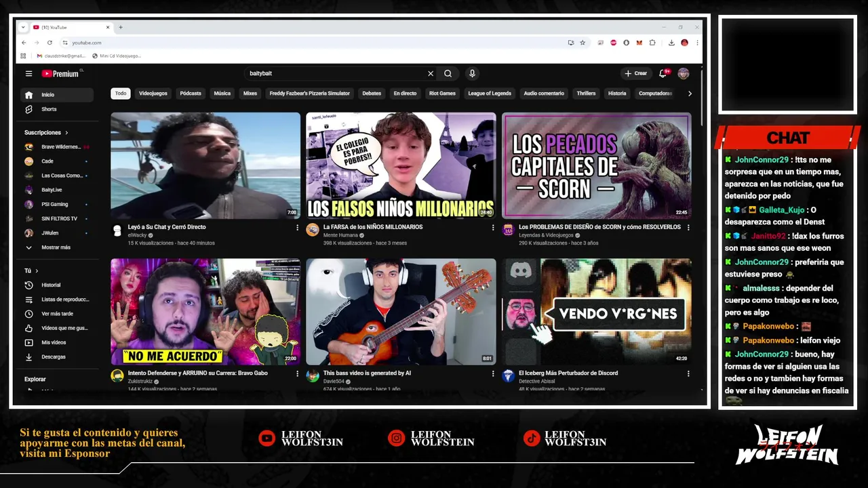868x488 pixels.
Task: Open Brave Wilderness subscription
Action: [57, 147]
